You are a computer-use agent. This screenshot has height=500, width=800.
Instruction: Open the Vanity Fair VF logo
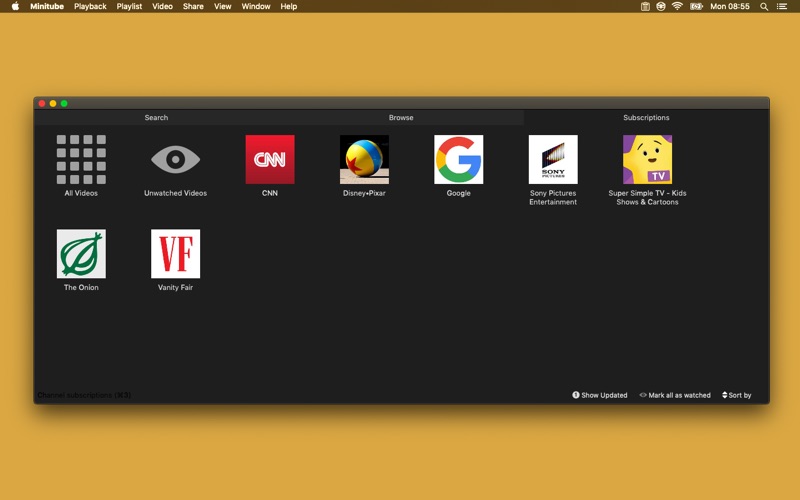pos(176,254)
